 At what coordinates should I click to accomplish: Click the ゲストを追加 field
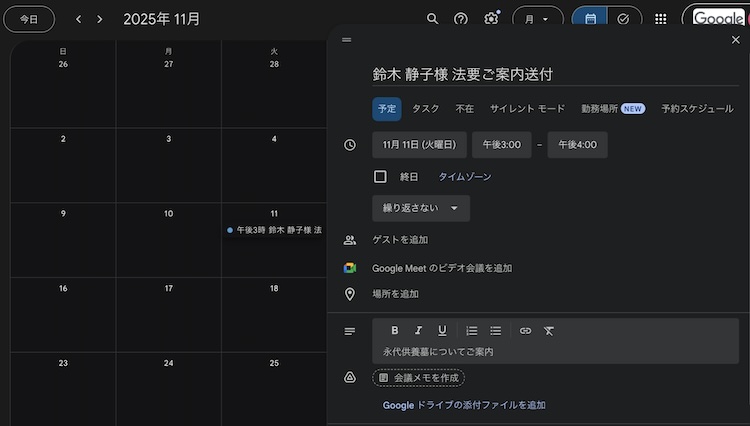click(x=400, y=240)
